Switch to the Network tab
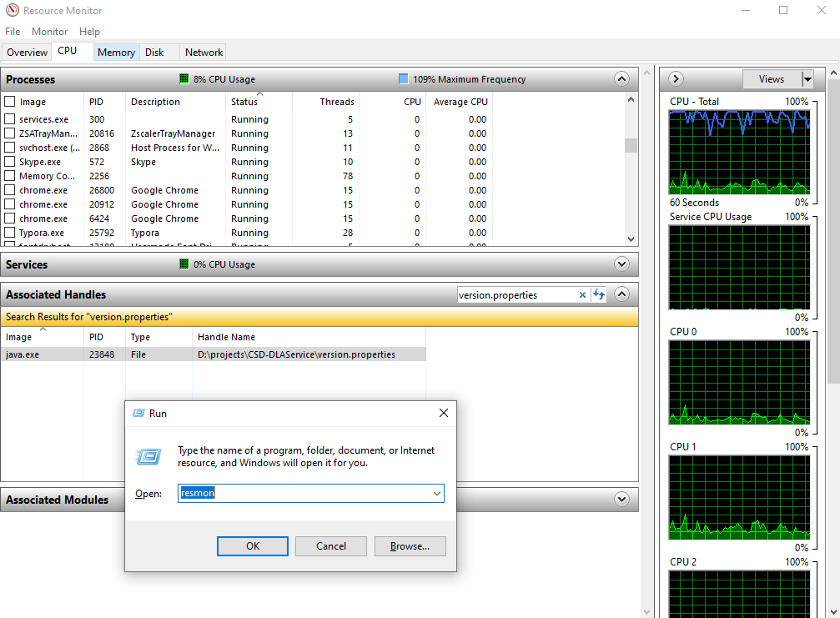The height and width of the screenshot is (618, 840). (204, 53)
